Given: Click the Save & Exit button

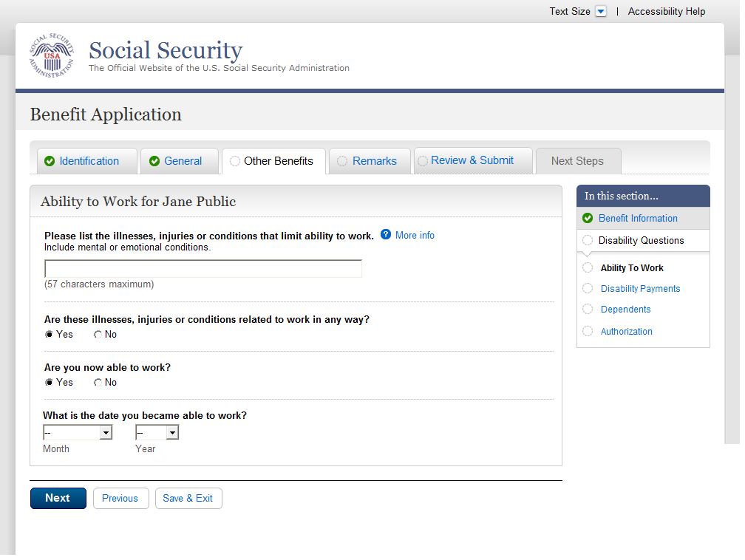Looking at the screenshot, I should [x=188, y=498].
